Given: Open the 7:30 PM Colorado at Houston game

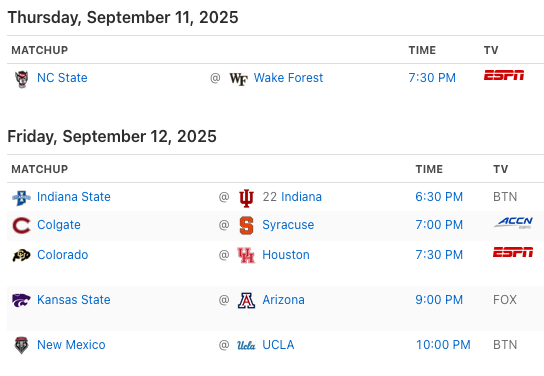Looking at the screenshot, I should pos(439,255).
